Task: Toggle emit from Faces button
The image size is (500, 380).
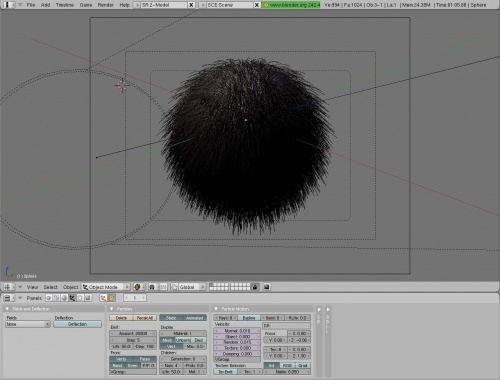Action: click(x=145, y=359)
